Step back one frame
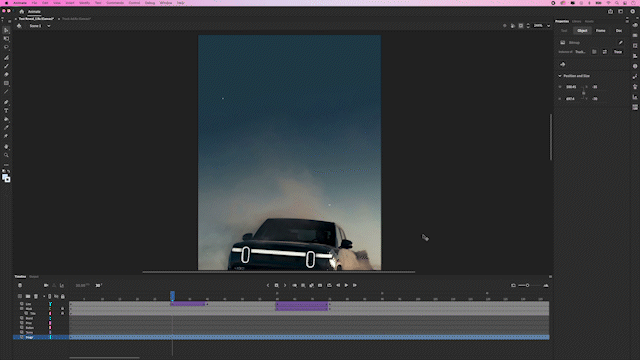The height and width of the screenshot is (360, 640). point(338,285)
